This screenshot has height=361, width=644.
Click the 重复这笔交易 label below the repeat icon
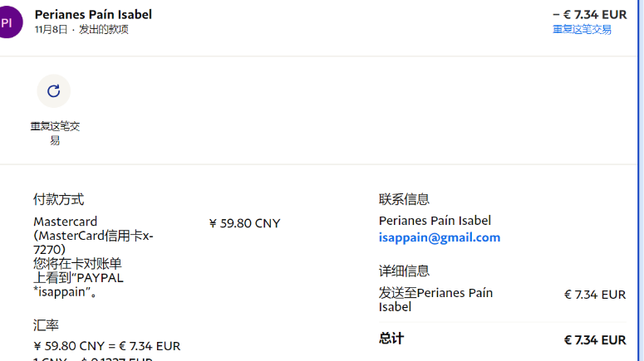pos(55,133)
